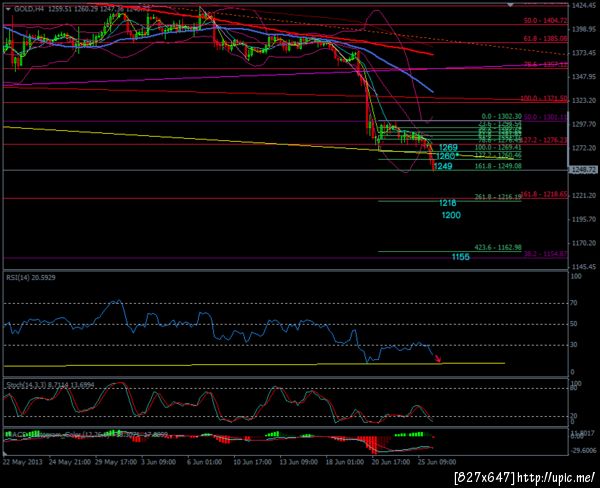Image resolution: width=600 pixels, height=488 pixels.
Task: Click the cyan text label 1218
Action: [x=448, y=203]
